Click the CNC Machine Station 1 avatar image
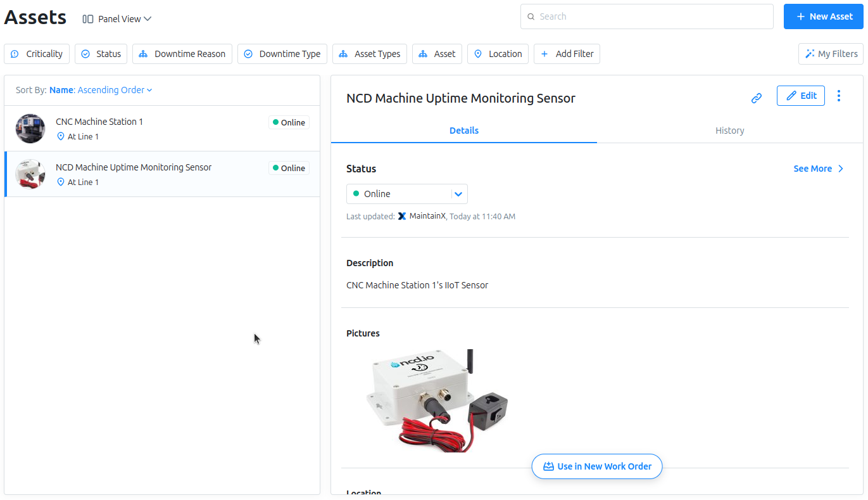 [x=30, y=129]
